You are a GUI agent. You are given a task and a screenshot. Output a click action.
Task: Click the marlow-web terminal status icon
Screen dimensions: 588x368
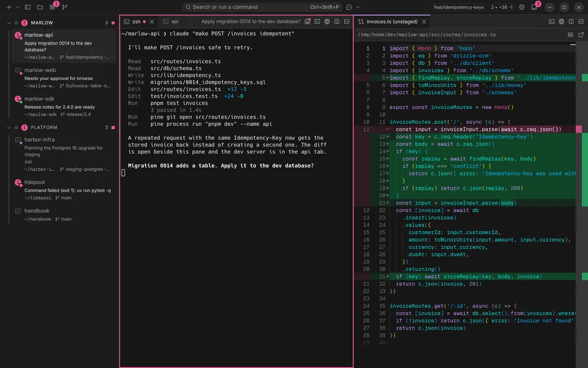18,71
